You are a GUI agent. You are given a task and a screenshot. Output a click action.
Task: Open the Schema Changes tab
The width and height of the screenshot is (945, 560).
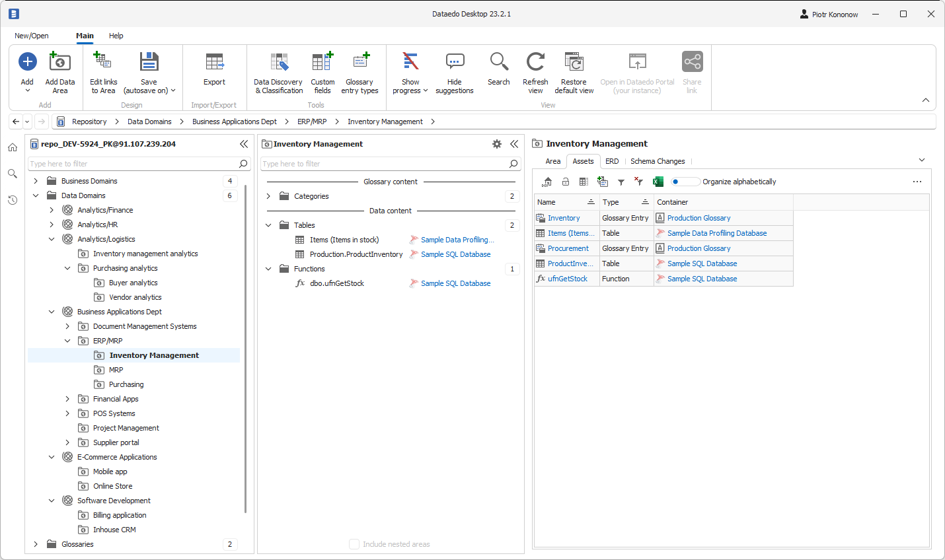tap(658, 161)
